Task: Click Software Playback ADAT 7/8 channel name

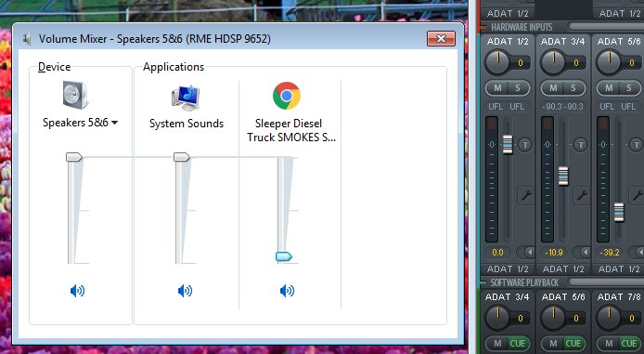Action: point(619,296)
